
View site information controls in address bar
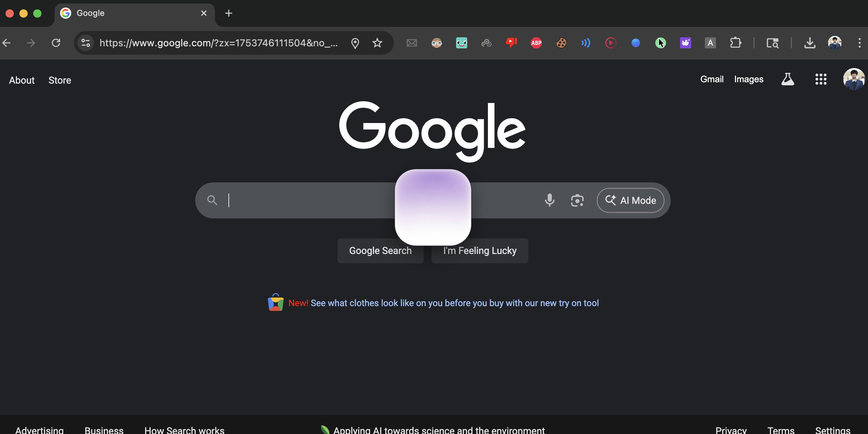point(85,43)
